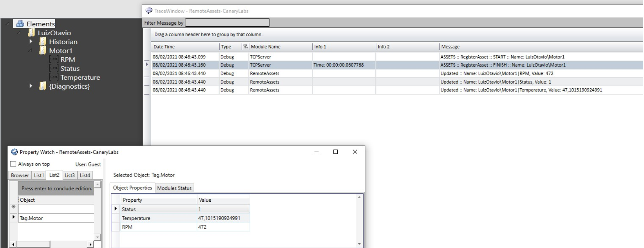The image size is (644, 248).
Task: Click the RPM property row
Action: click(x=185, y=227)
